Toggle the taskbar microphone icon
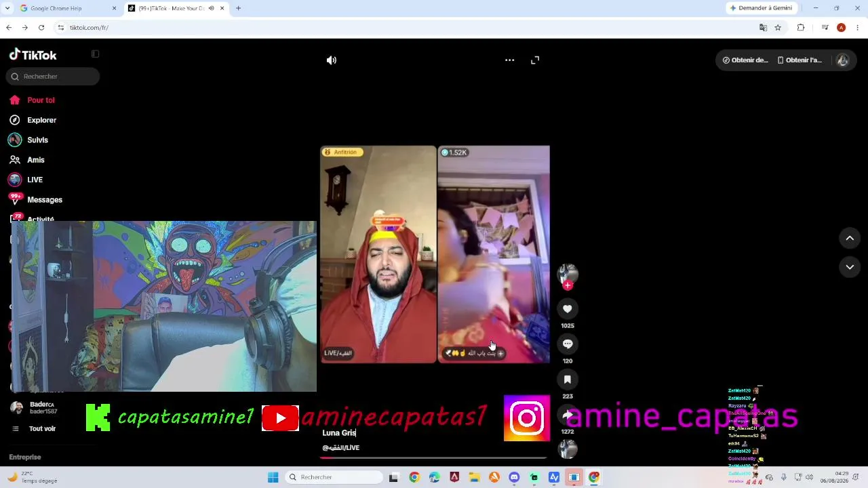 click(x=784, y=477)
